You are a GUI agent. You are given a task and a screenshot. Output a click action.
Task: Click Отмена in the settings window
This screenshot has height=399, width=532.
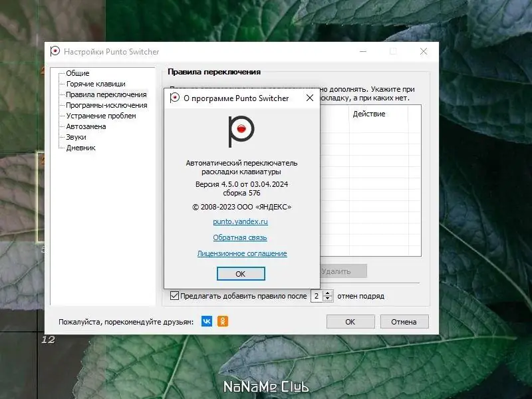pos(404,322)
